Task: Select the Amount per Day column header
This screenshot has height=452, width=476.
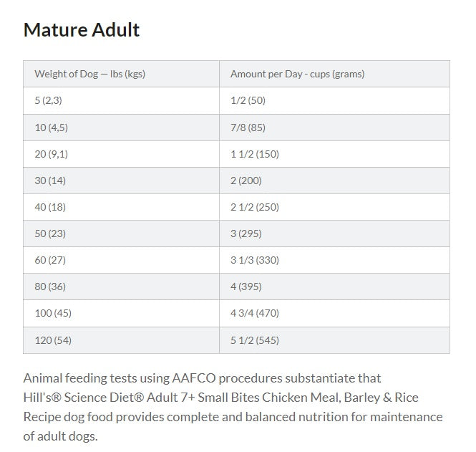Action: [x=334, y=74]
